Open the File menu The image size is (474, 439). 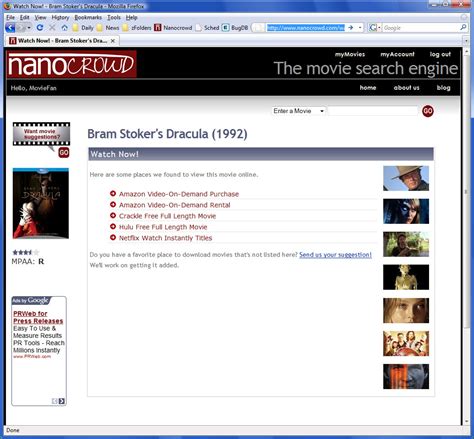(10, 17)
